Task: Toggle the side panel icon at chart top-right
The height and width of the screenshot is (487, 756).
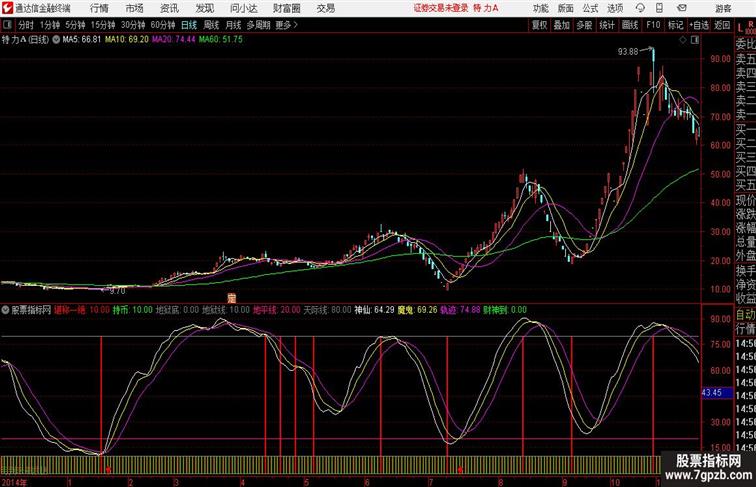Action: [x=695, y=40]
